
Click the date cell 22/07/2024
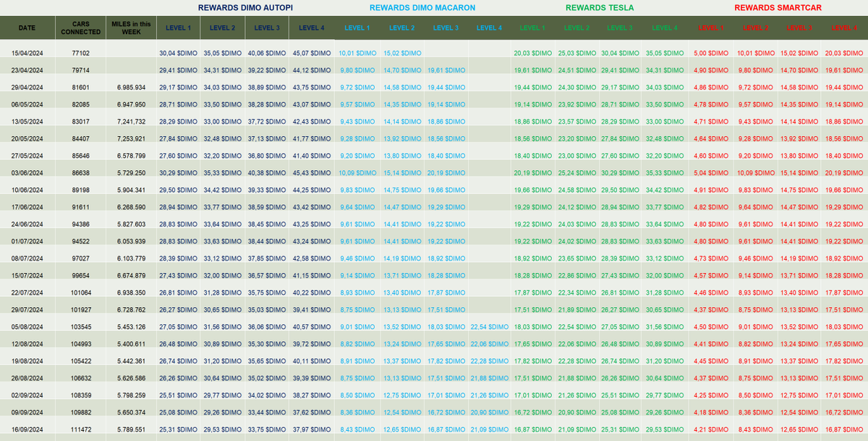pyautogui.click(x=27, y=293)
